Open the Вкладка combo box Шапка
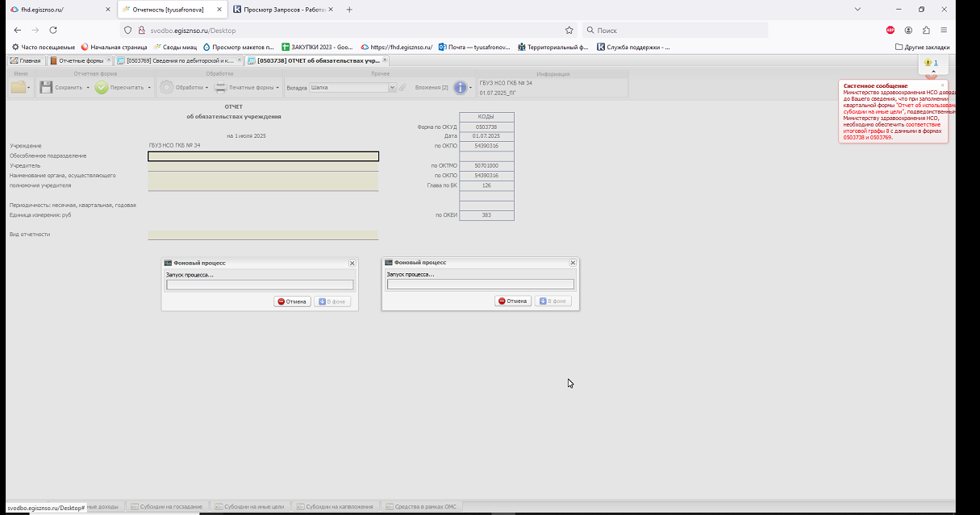This screenshot has height=515, width=980. coord(353,87)
